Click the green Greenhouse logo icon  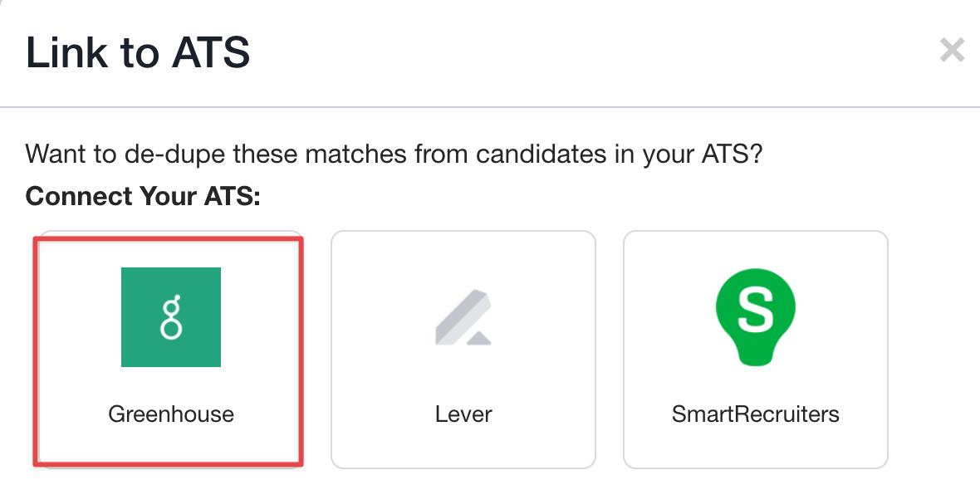(171, 316)
